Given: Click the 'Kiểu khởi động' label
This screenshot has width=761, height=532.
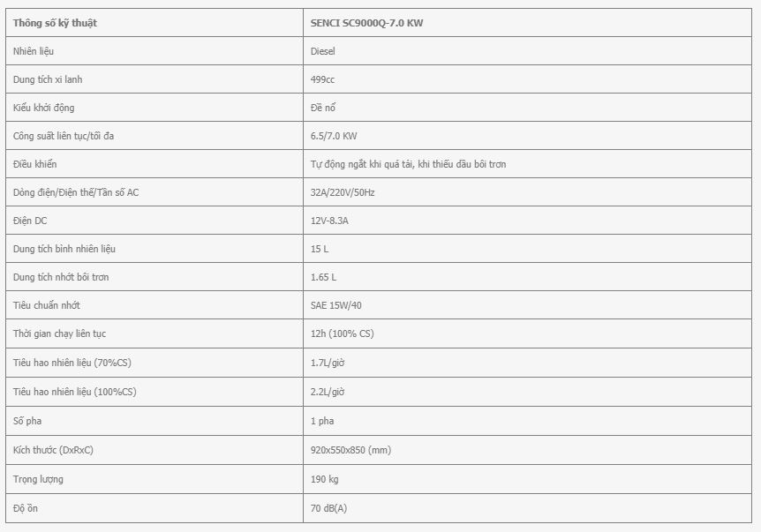Looking at the screenshot, I should (x=43, y=108).
